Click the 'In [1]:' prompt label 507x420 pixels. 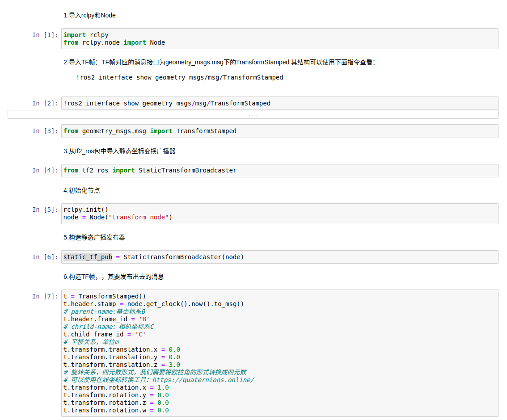pos(45,35)
